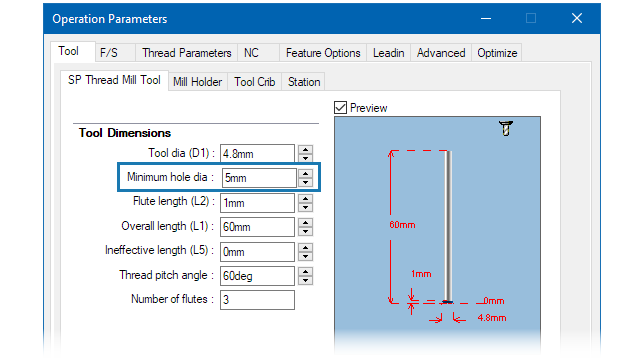
Task: Decrease the Minimum hole dia value
Action: coord(305,182)
